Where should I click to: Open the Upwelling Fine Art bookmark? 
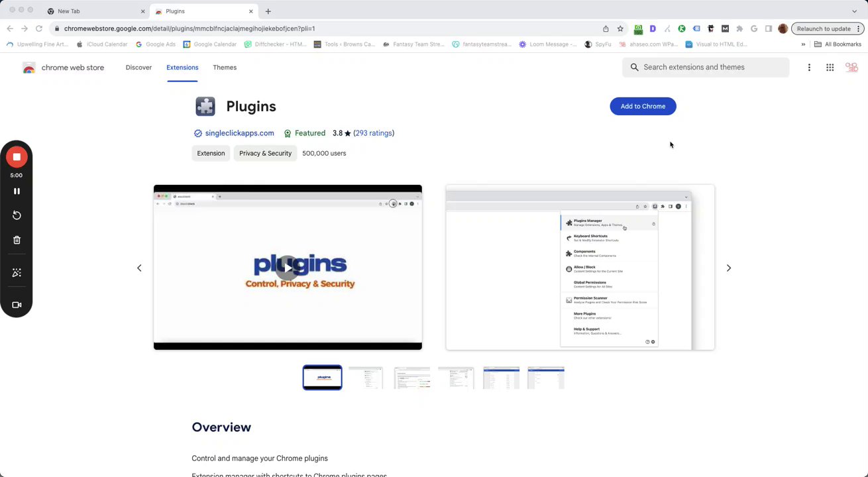tap(37, 44)
